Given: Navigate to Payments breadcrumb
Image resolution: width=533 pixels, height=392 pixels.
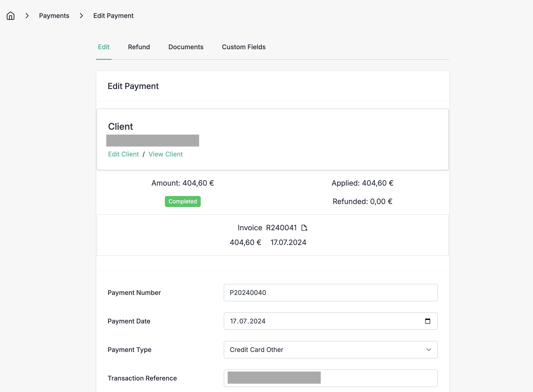Looking at the screenshot, I should tap(54, 16).
